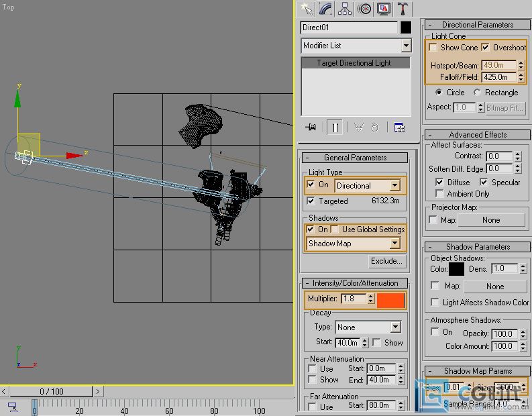
Task: Enable Decay Show checkbox
Action: click(376, 343)
